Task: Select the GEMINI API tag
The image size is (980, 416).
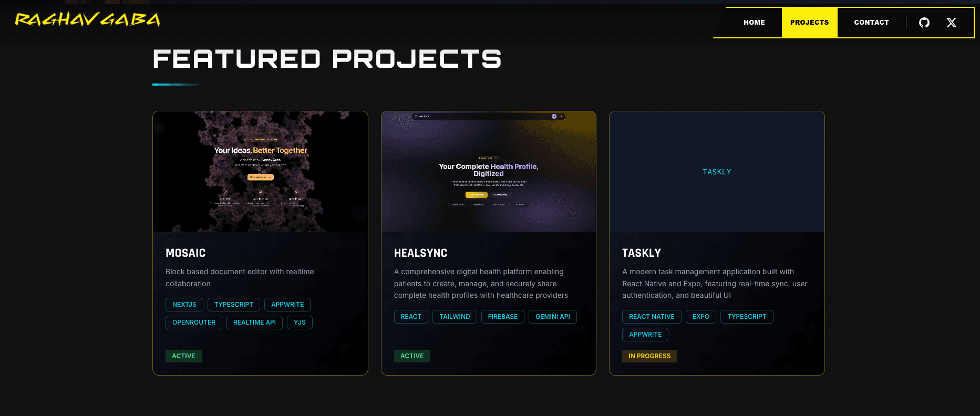Action: point(552,317)
